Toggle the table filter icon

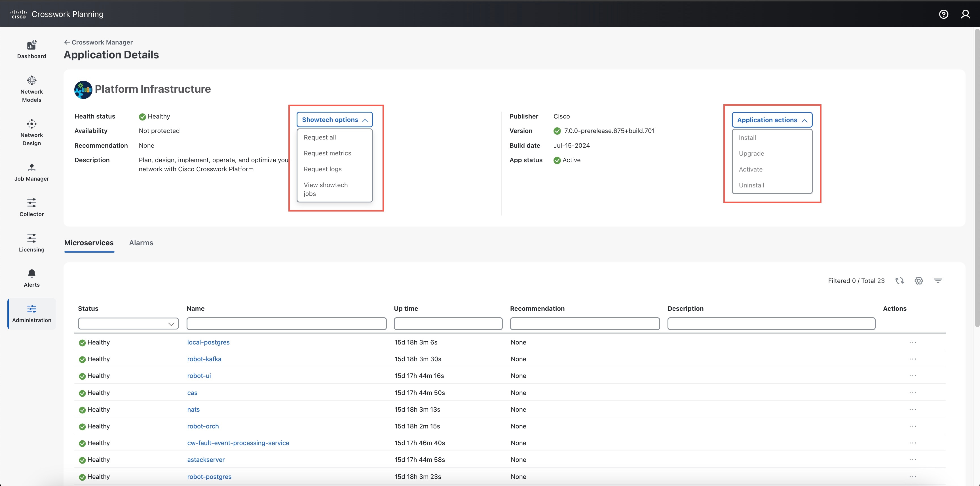tap(938, 281)
